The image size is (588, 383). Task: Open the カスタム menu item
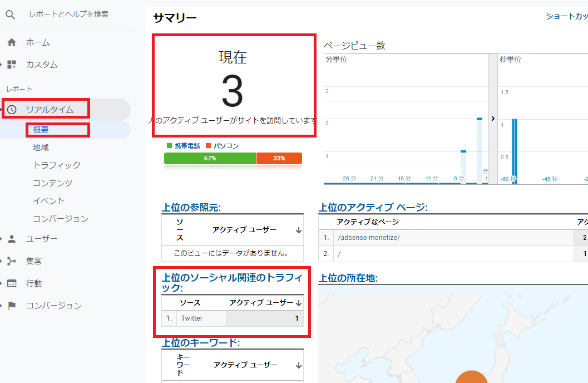point(42,65)
